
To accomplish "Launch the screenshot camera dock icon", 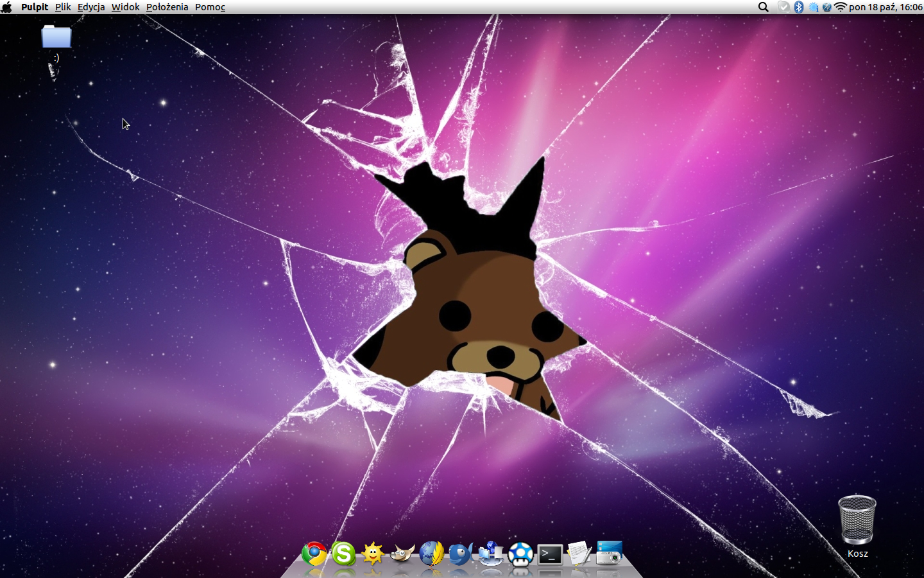I will (609, 554).
